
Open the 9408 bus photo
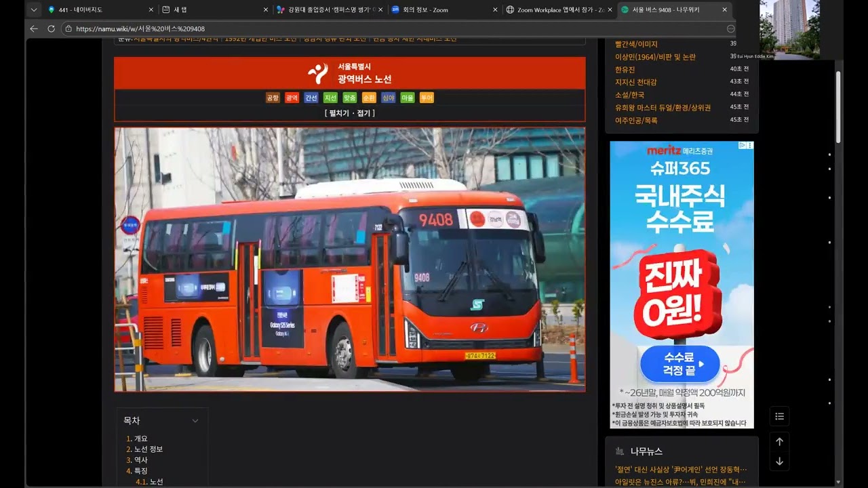point(349,260)
